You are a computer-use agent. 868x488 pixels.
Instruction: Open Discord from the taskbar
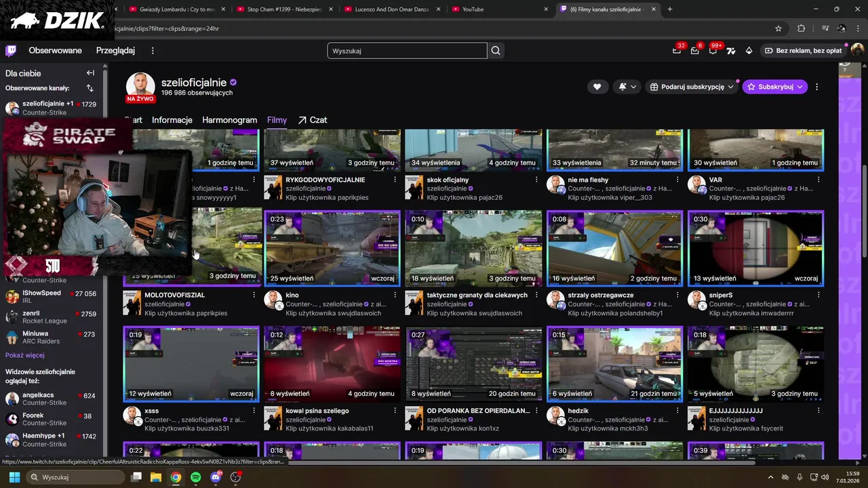[x=216, y=477]
